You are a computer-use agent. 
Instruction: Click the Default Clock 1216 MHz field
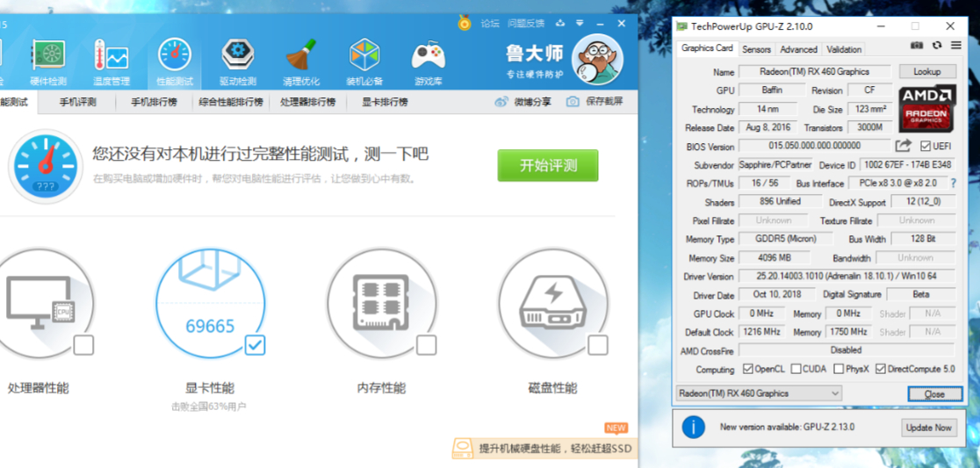coord(763,332)
